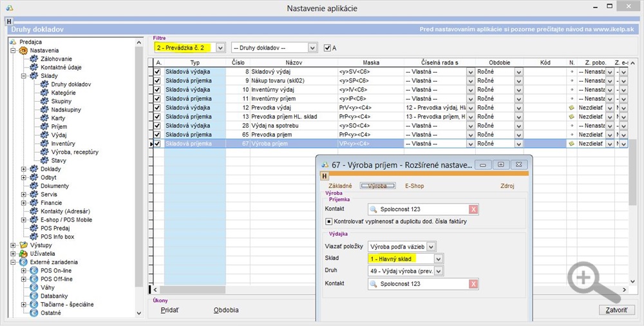The height and width of the screenshot is (326, 644).
Task: Click the H icon in dialog header
Action: (x=323, y=175)
